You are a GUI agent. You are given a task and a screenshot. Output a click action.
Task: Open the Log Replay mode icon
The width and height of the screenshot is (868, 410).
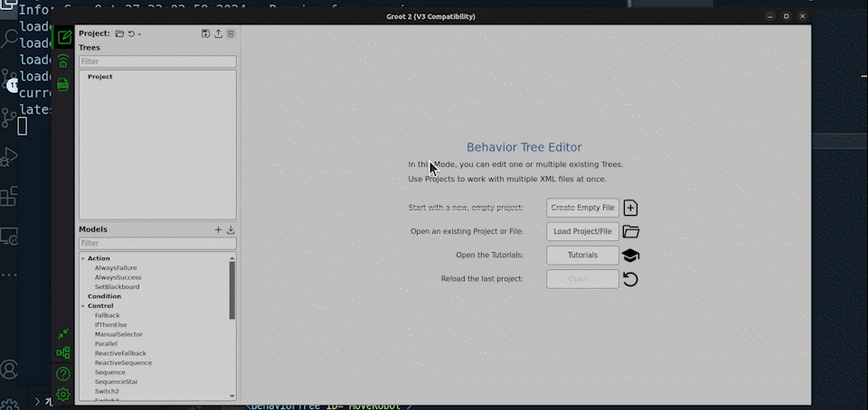click(x=63, y=85)
